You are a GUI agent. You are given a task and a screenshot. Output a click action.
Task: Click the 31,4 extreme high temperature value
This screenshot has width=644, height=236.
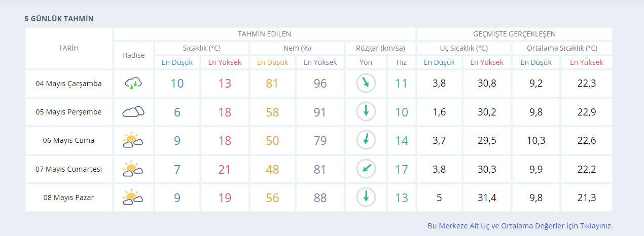coord(487,198)
